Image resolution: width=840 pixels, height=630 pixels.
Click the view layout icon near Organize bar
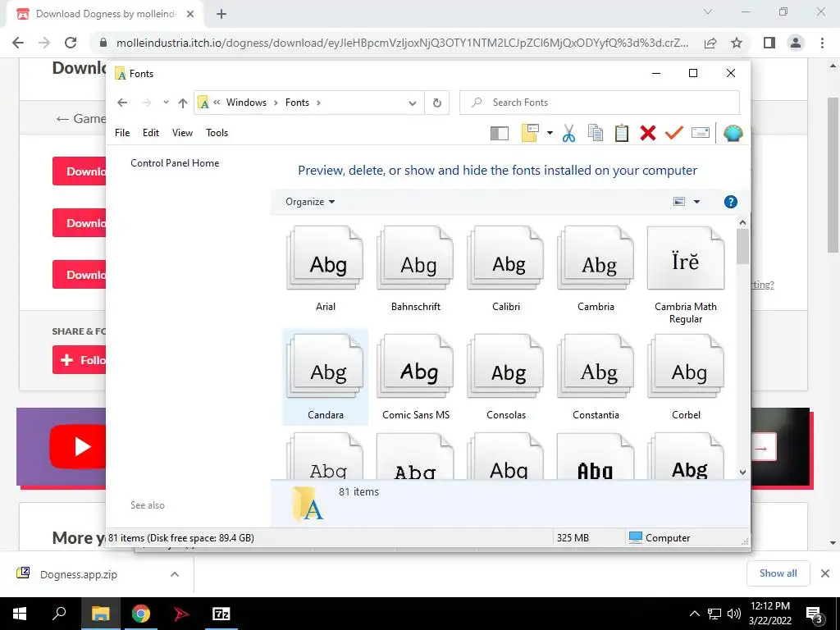tap(678, 202)
